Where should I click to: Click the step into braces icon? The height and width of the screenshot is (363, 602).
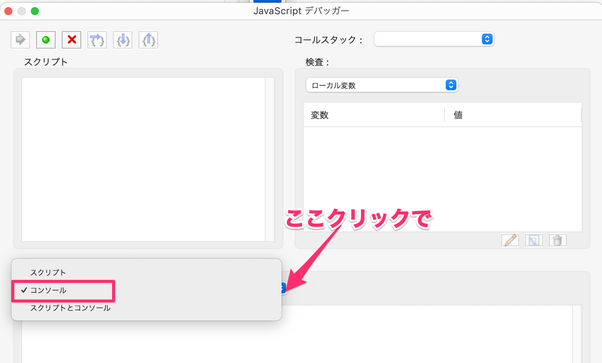point(123,40)
